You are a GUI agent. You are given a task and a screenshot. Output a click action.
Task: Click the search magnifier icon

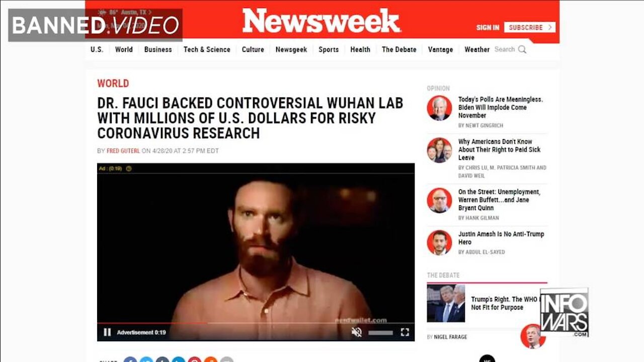pos(522,49)
